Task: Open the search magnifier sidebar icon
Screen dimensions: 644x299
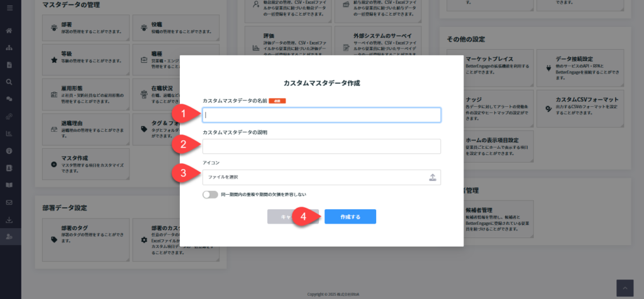Action: point(9,82)
